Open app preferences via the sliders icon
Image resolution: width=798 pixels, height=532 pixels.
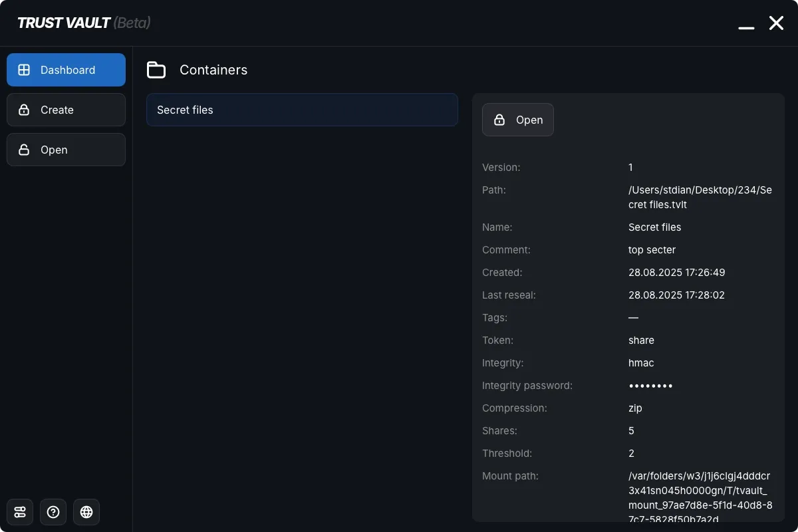click(20, 512)
